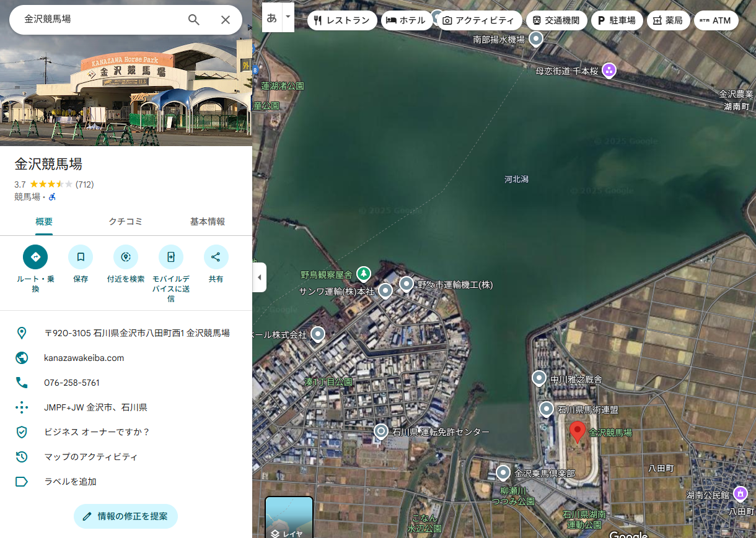Image resolution: width=756 pixels, height=538 pixels.
Task: Click the 中川雅之厩舎 map marker
Action: coord(539,379)
